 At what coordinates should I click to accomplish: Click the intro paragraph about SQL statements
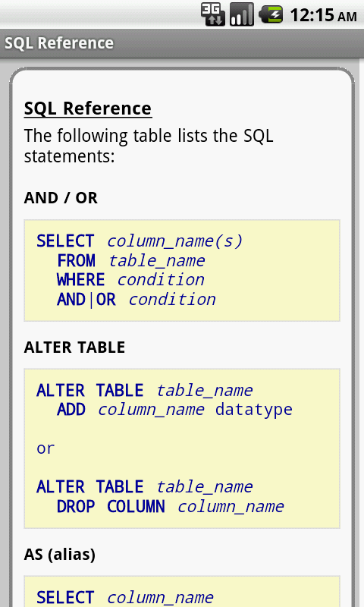click(149, 146)
